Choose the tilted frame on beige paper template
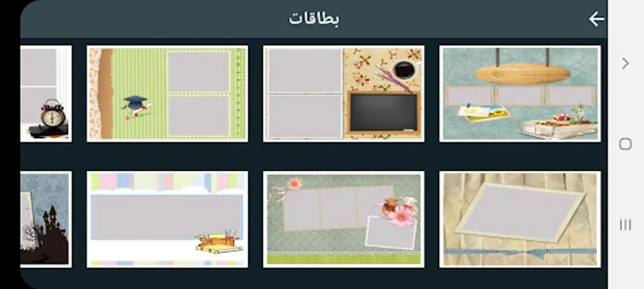This screenshot has height=289, width=644. 520,219
